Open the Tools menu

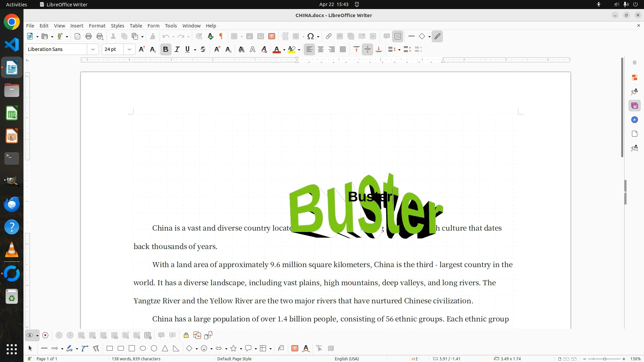click(x=171, y=26)
